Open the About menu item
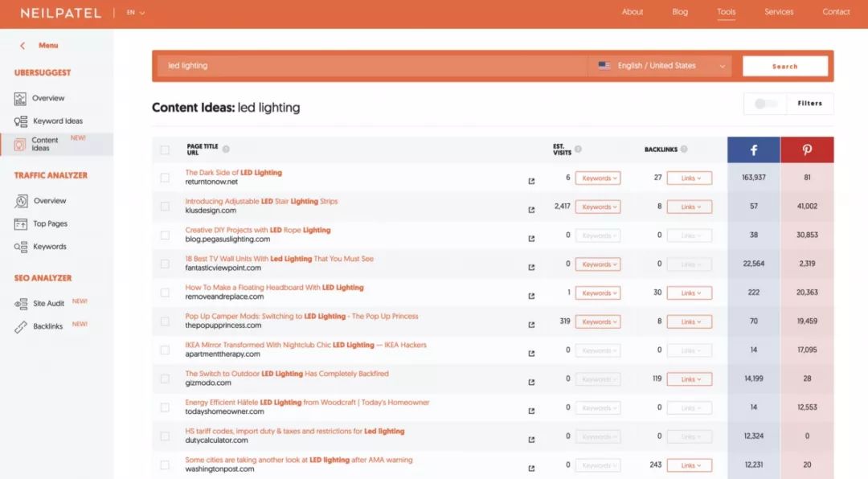The width and height of the screenshot is (868, 479). pos(633,11)
